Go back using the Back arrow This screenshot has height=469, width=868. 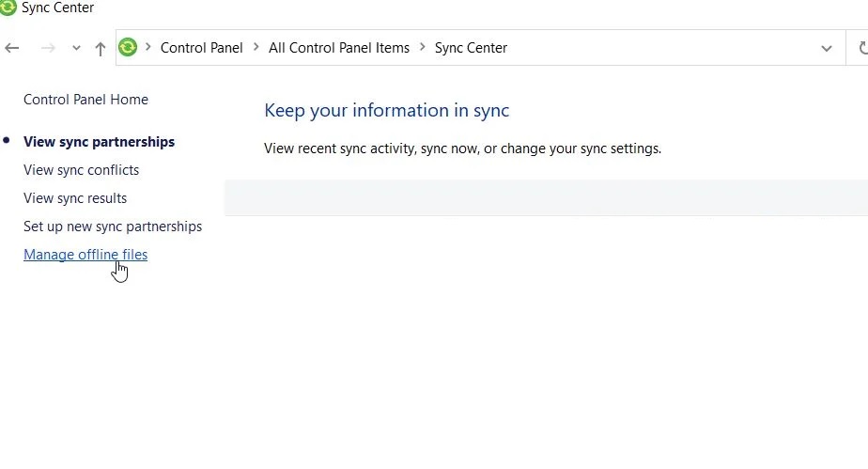12,48
